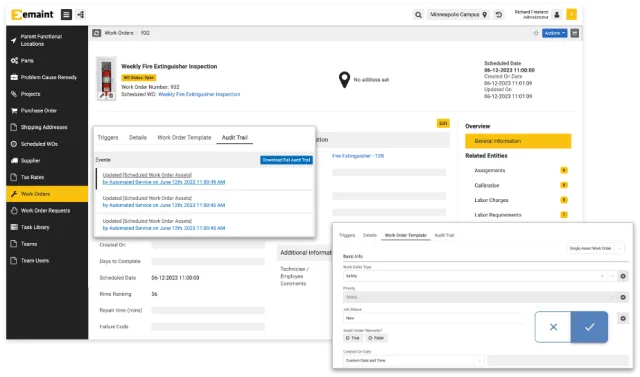Open the Fire Extinguisher - 128 asset link
This screenshot has height=377, width=640.
click(x=358, y=156)
